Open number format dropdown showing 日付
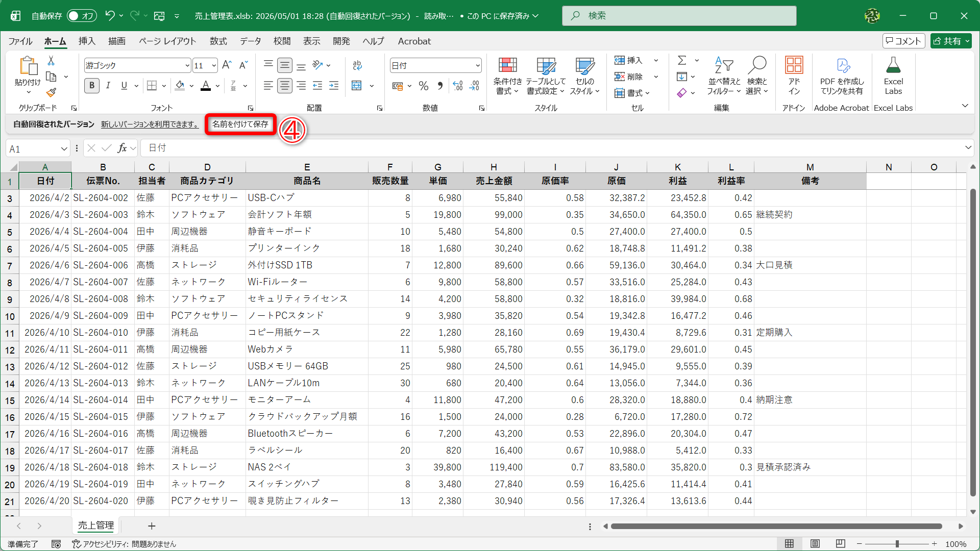Viewport: 980px width, 551px height. click(x=477, y=66)
